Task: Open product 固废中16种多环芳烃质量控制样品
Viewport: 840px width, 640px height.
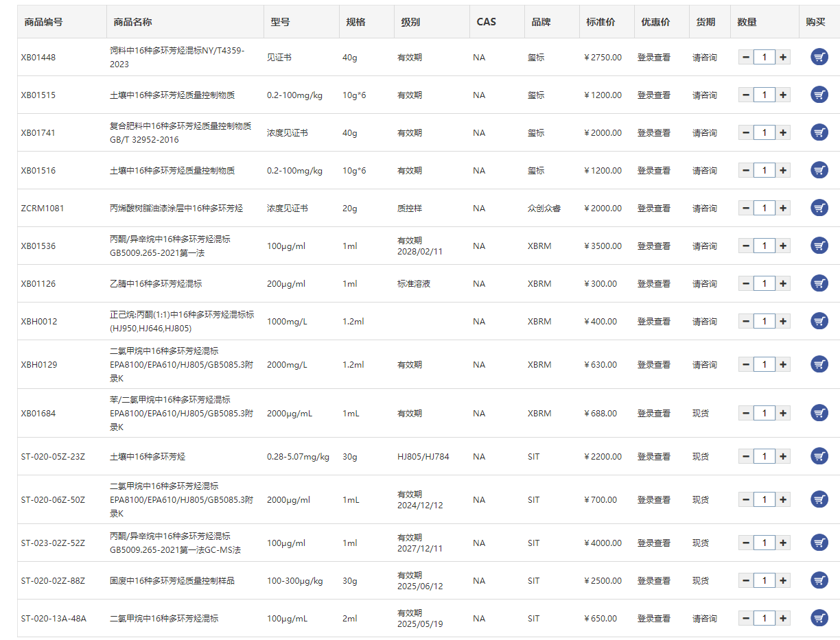Action: click(172, 581)
